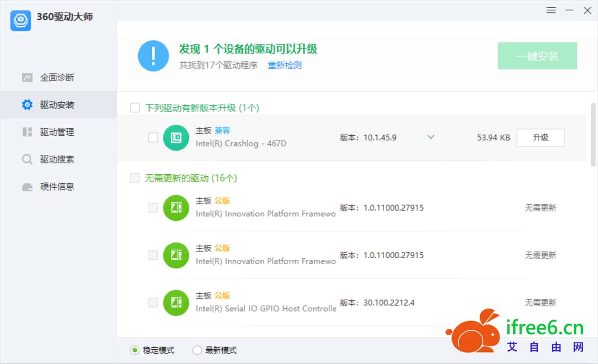This screenshot has height=364, width=598.
Task: Click the 全面诊断 chart icon in sidebar
Action: (x=27, y=78)
